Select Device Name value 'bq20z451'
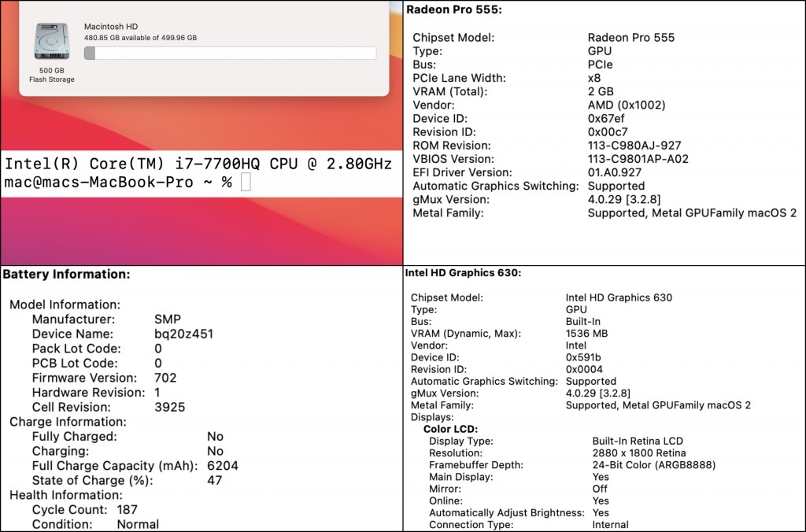806x532 pixels. (183, 334)
